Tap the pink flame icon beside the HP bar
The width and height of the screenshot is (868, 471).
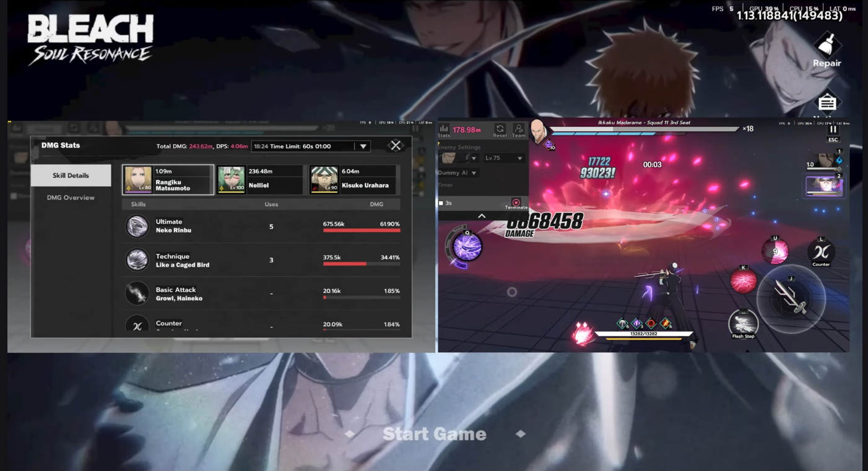pyautogui.click(x=582, y=334)
